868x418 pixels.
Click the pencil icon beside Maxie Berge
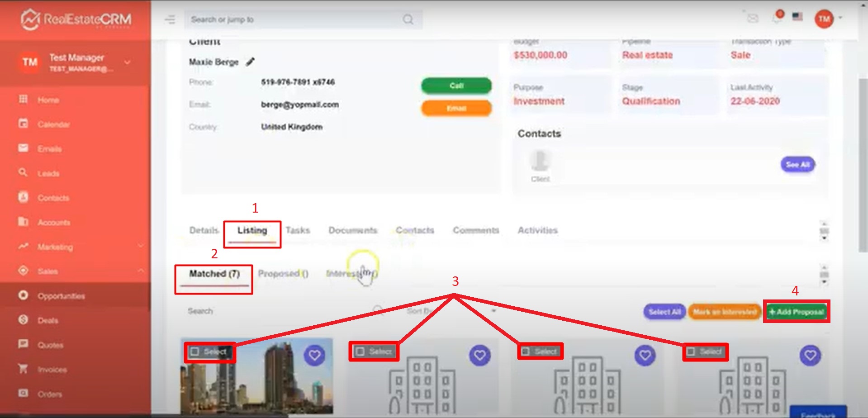250,62
